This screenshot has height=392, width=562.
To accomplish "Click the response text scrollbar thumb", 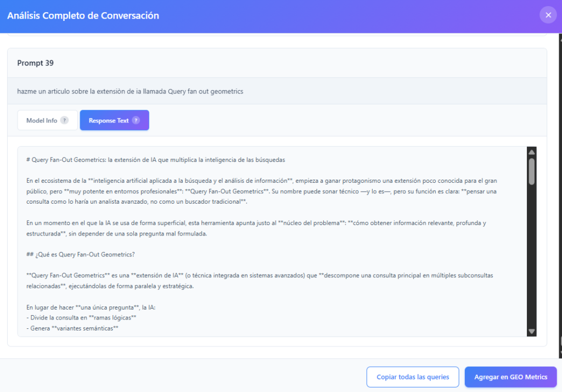I will 531,171.
